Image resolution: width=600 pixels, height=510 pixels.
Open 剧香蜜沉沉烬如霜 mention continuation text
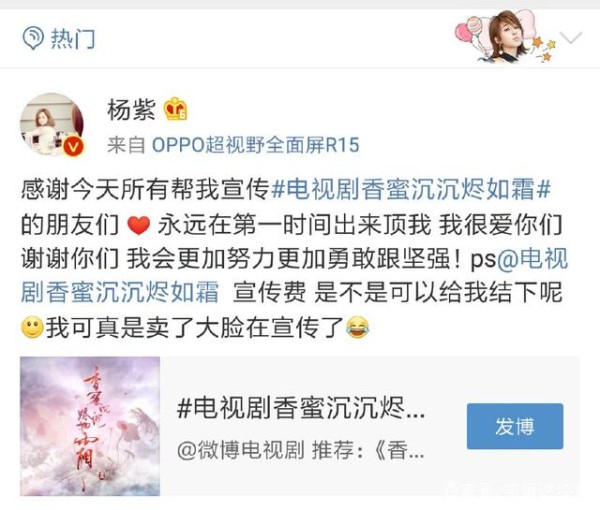[x=120, y=293]
